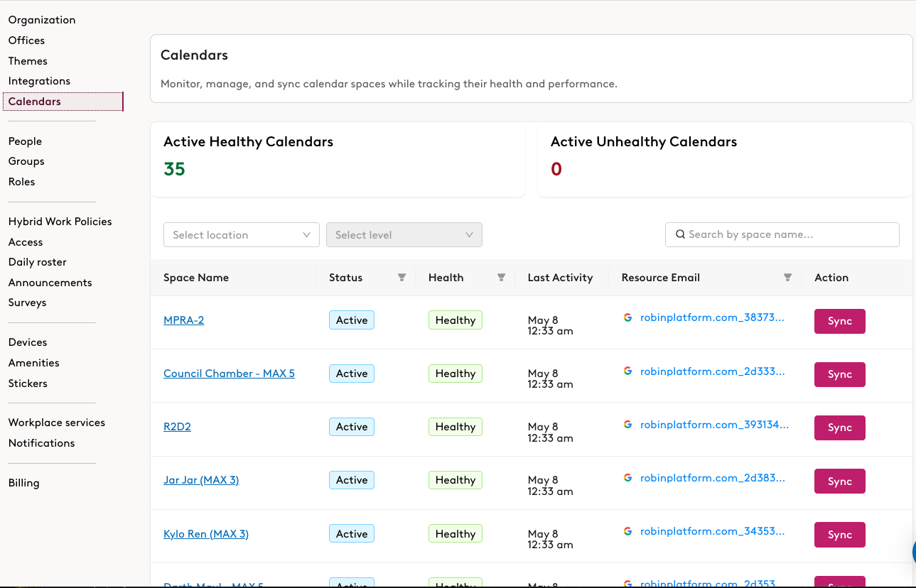Screen dimensions: 916x588
Task: Go to People in the sidebar
Action: click(25, 141)
